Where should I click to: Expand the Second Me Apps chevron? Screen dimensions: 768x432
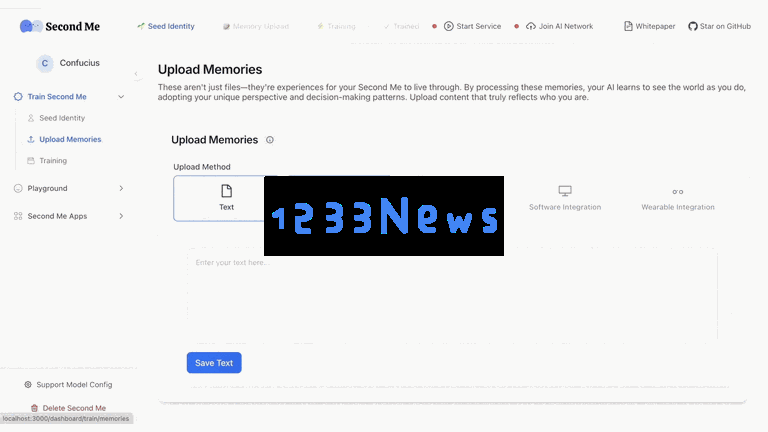pos(121,216)
